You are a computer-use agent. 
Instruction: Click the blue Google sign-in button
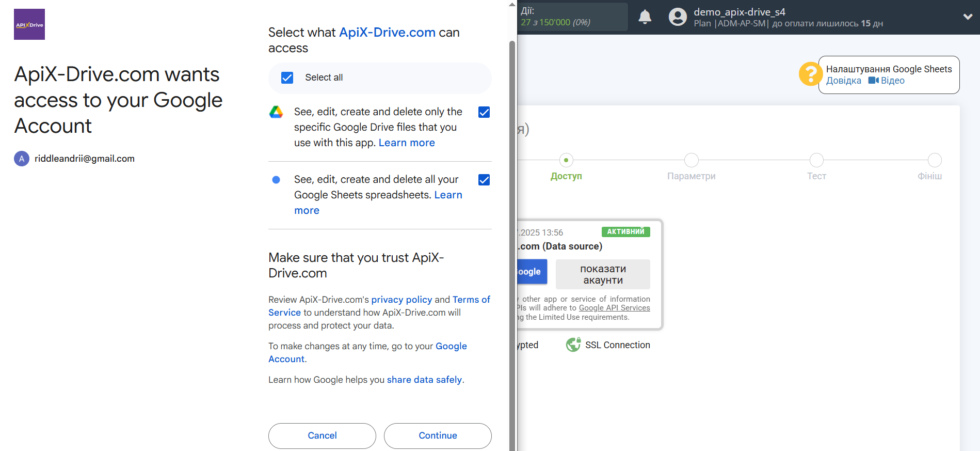(x=532, y=271)
